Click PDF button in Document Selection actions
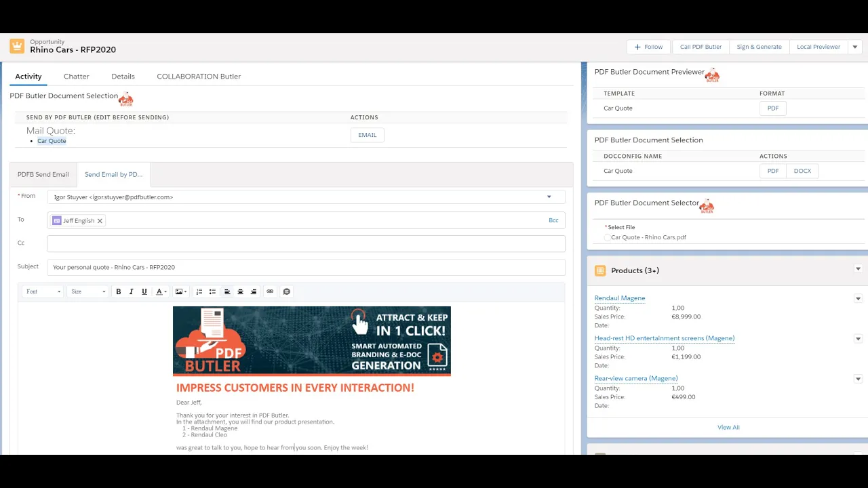 click(773, 171)
